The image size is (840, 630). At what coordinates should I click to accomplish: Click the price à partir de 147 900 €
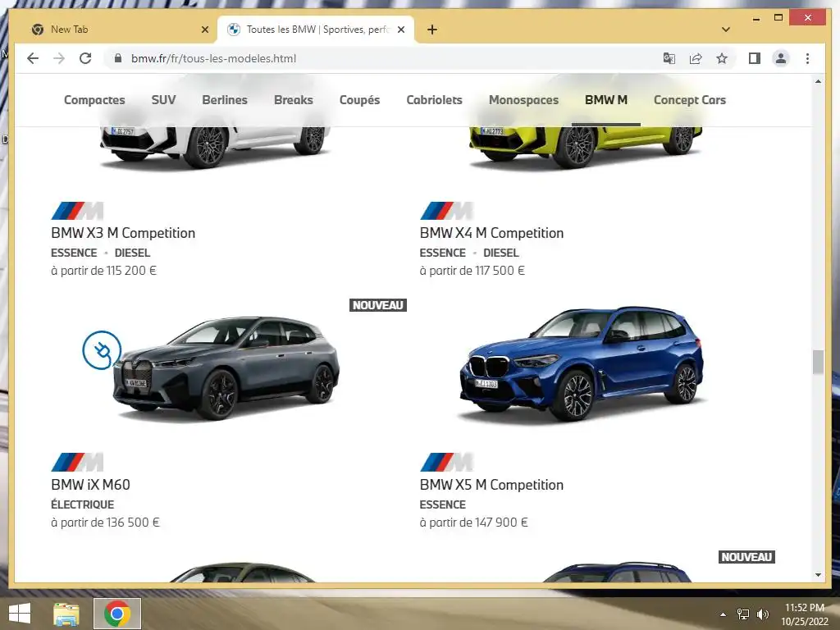click(473, 523)
